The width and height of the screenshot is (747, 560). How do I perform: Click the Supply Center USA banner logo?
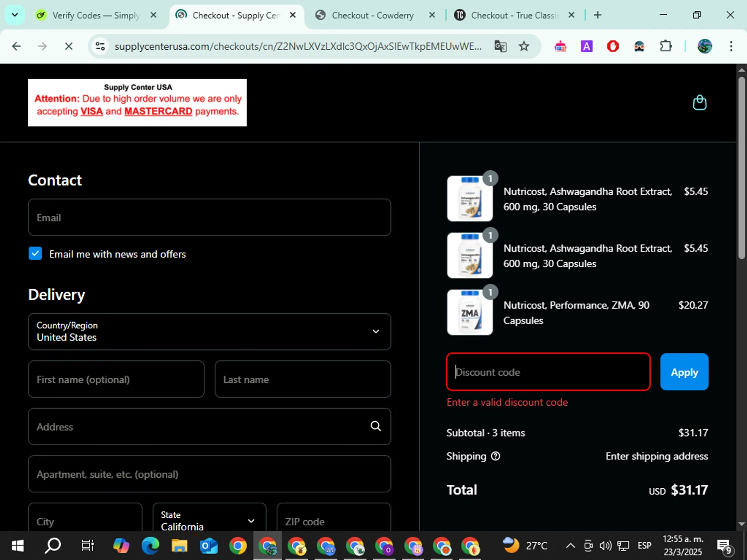pos(137,103)
